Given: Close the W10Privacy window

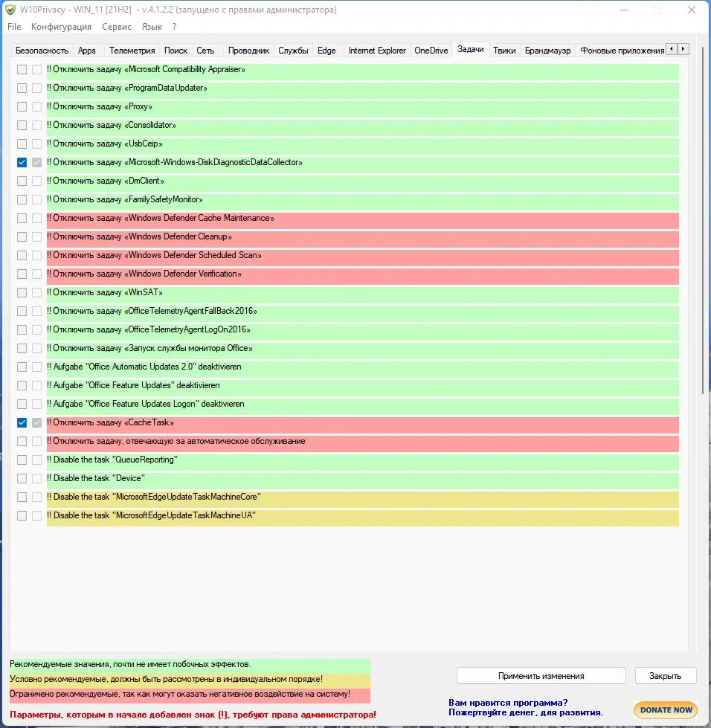Looking at the screenshot, I should 691,10.
